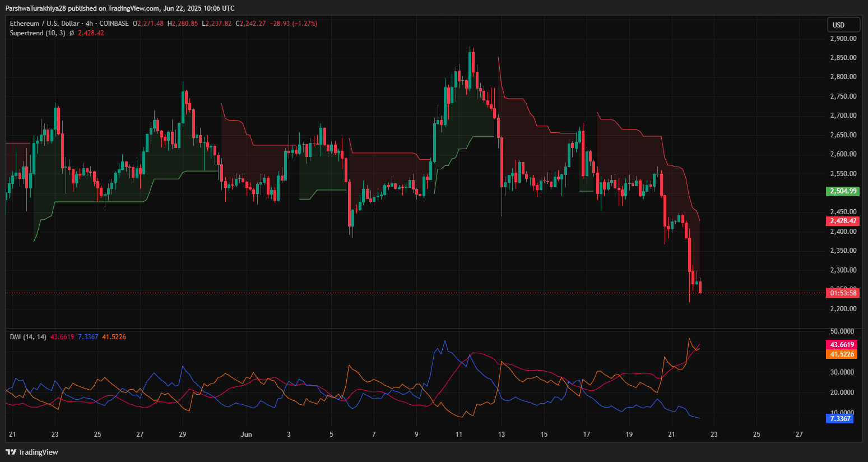Click the pink 43.6619 DMI axis tag

click(842, 345)
